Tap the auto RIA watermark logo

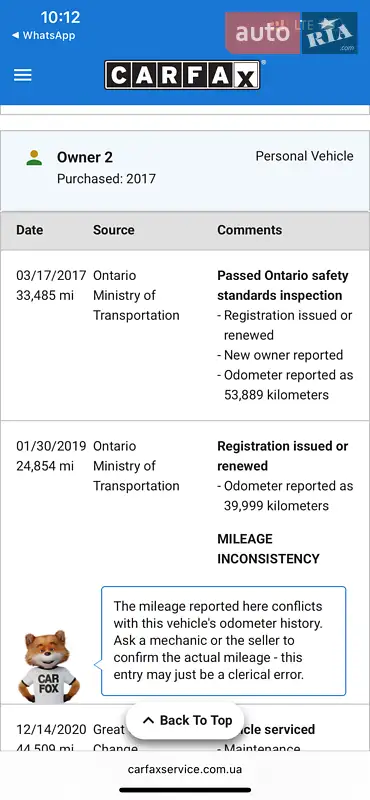point(291,33)
